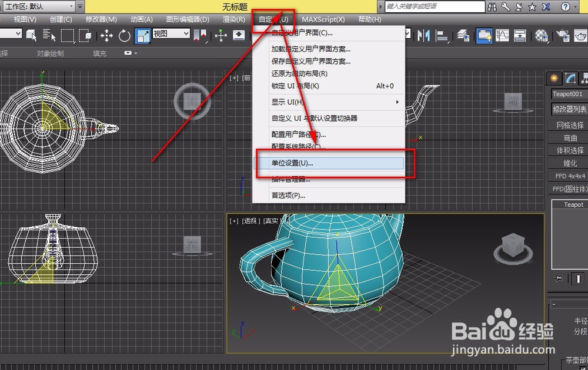Screen dimensions: 588x370
Task: Click the key-shaped Subscription Center icon
Action: click(506, 6)
